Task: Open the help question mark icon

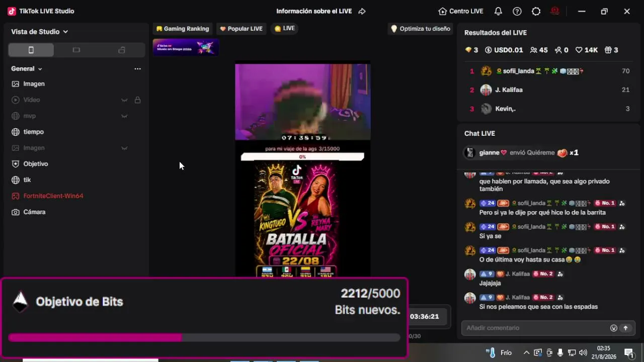Action: (x=517, y=11)
